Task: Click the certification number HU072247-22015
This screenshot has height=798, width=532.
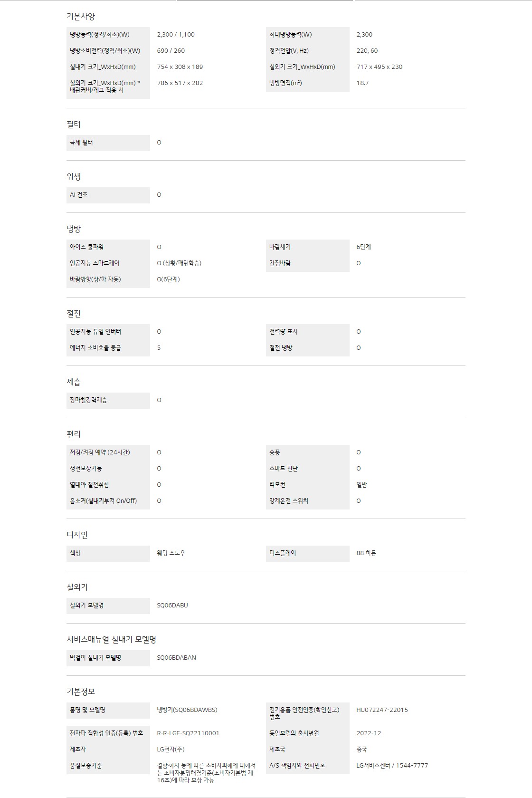Action: pos(382,710)
